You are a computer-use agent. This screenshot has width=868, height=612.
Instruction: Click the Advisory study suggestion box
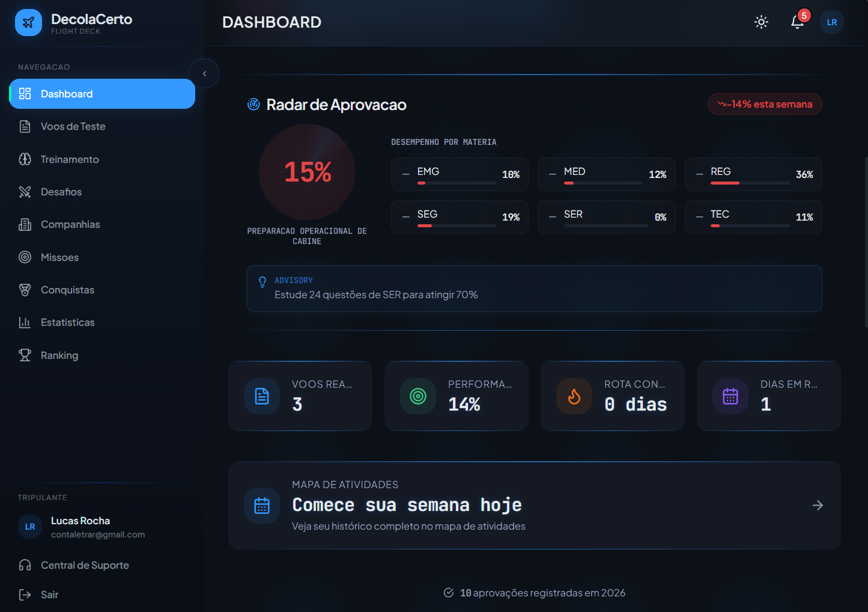pos(535,289)
